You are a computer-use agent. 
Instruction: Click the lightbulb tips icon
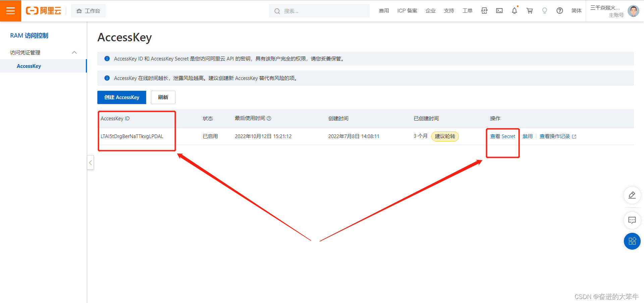click(x=544, y=11)
